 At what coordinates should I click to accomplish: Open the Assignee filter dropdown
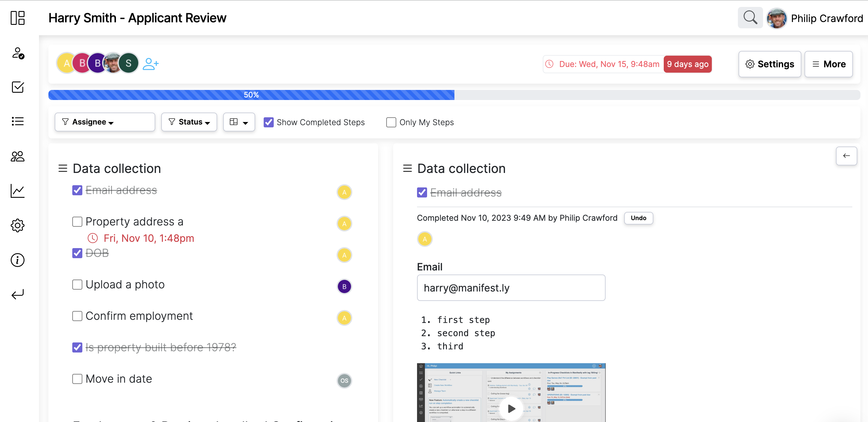[105, 122]
